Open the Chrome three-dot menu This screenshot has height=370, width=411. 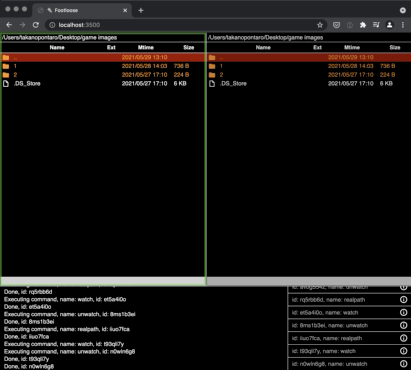click(x=403, y=25)
